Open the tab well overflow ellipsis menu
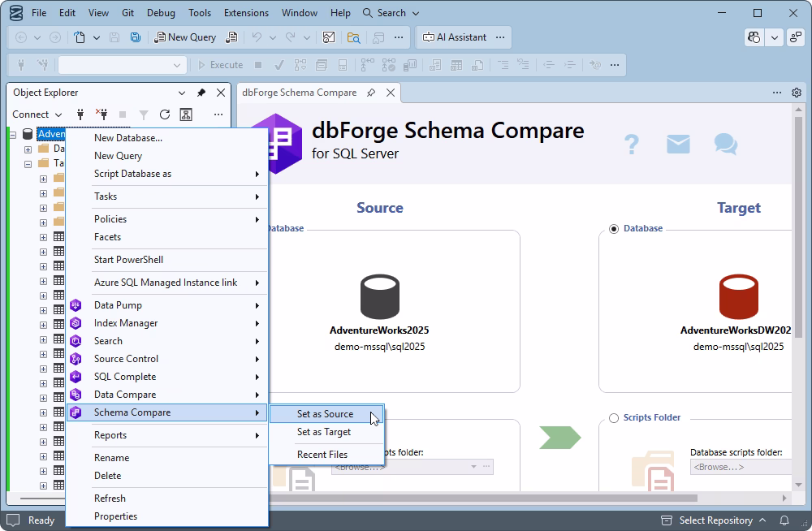The height and width of the screenshot is (531, 812). 777,93
